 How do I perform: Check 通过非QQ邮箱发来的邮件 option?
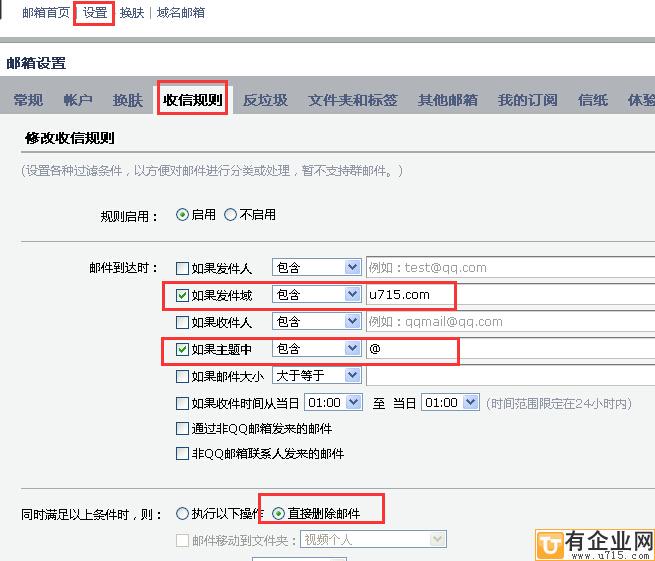(x=182, y=428)
